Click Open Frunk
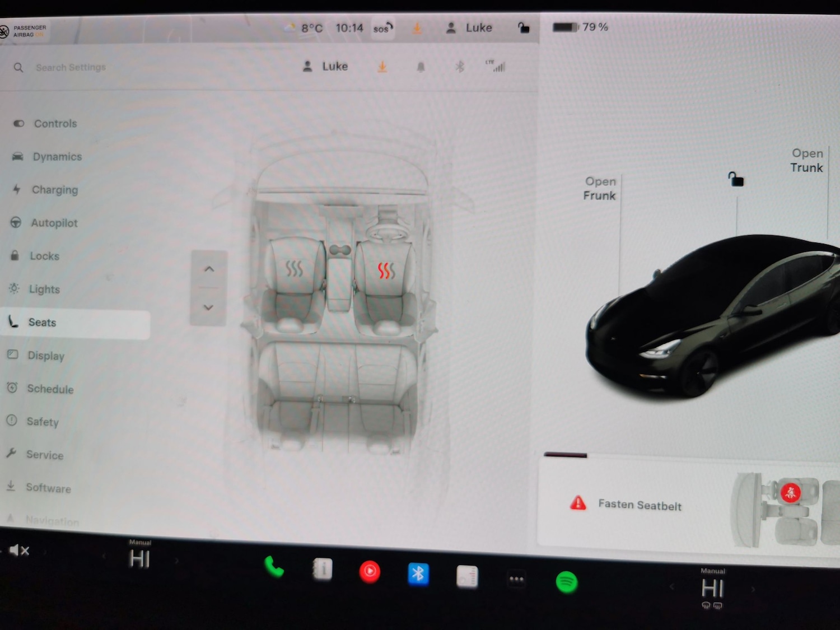Viewport: 840px width, 630px height. click(x=600, y=189)
